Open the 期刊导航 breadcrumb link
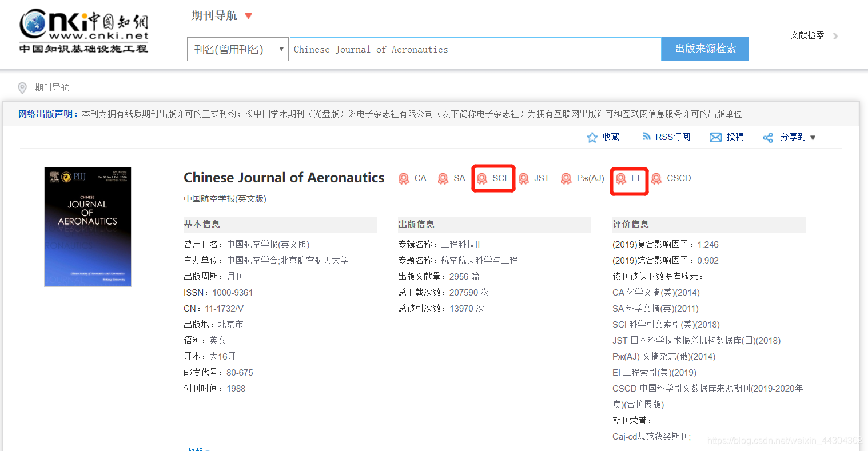 (x=52, y=88)
